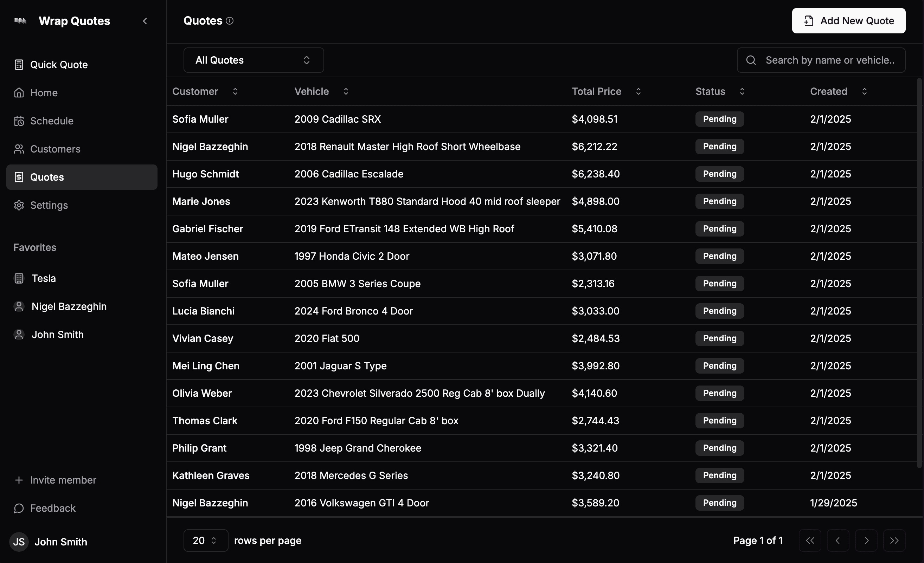Open Schedule in the sidebar
924x563 pixels.
[x=82, y=121]
